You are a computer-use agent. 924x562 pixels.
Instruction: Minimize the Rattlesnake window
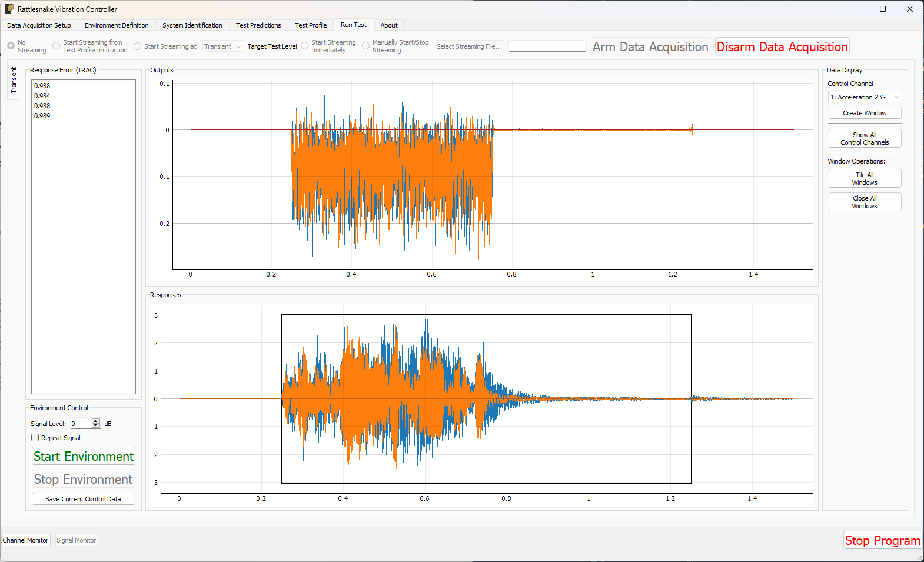point(856,9)
